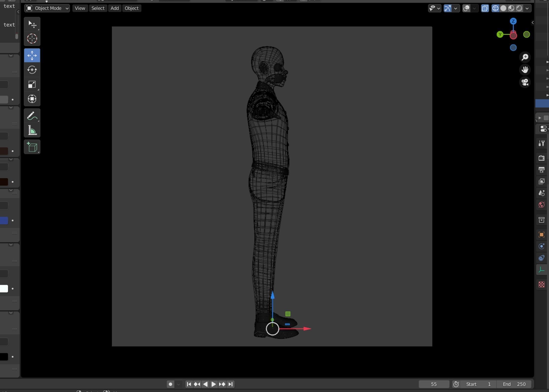Expand the gizmo options dropdown arrow

coord(456,8)
